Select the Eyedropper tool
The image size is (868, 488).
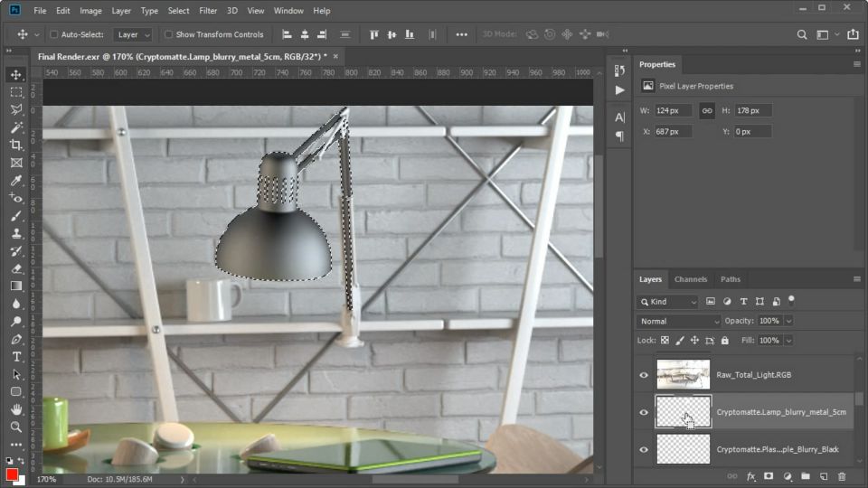tap(16, 181)
